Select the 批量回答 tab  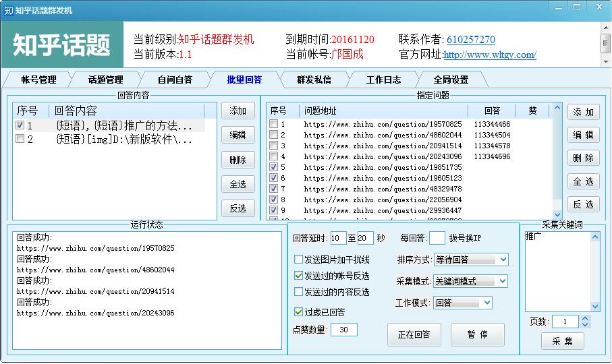point(244,80)
